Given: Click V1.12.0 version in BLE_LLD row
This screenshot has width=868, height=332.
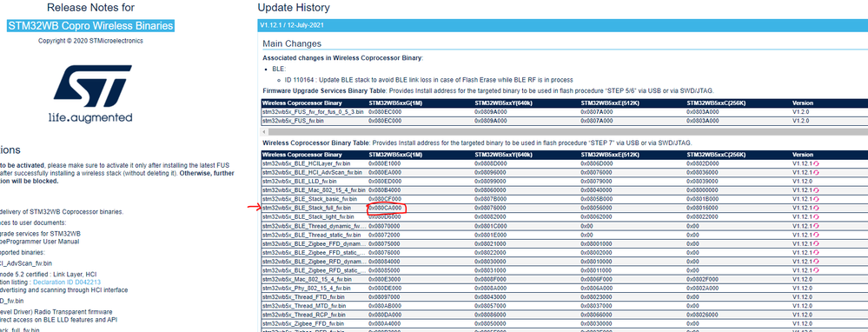Looking at the screenshot, I should tap(802, 182).
